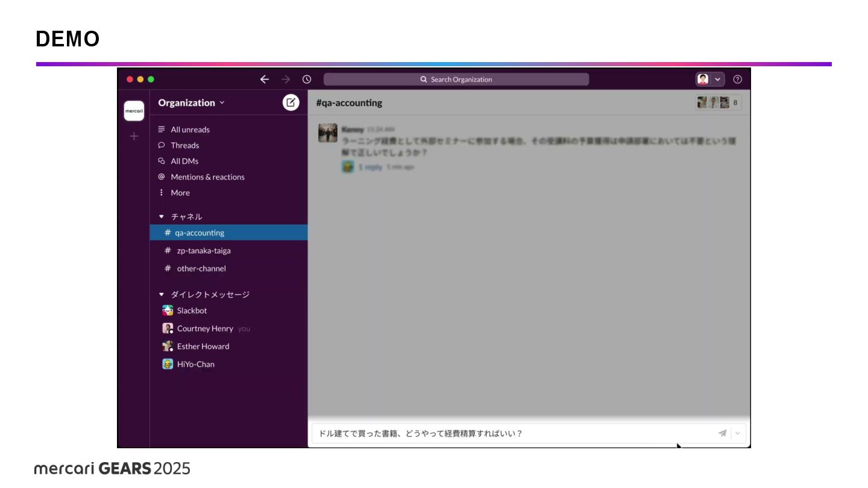View channel members avatars showing 8
Image resolution: width=868 pixels, height=488 pixels.
(718, 102)
